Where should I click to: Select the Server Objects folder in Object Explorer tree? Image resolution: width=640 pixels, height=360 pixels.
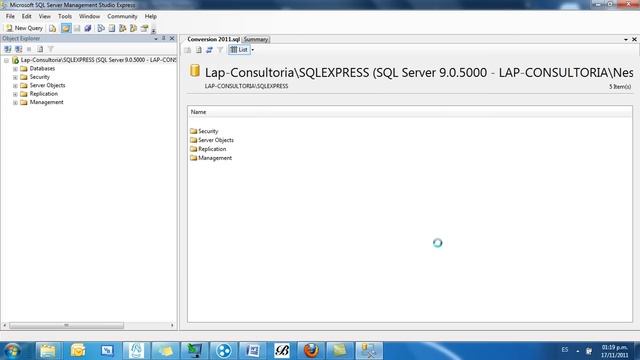point(47,85)
